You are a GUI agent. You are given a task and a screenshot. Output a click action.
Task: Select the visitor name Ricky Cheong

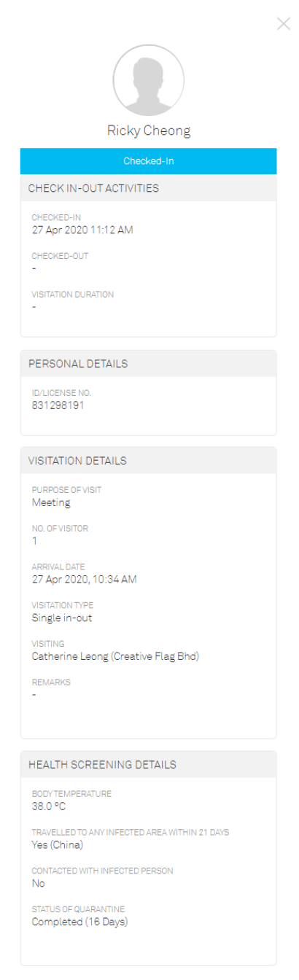(x=149, y=131)
